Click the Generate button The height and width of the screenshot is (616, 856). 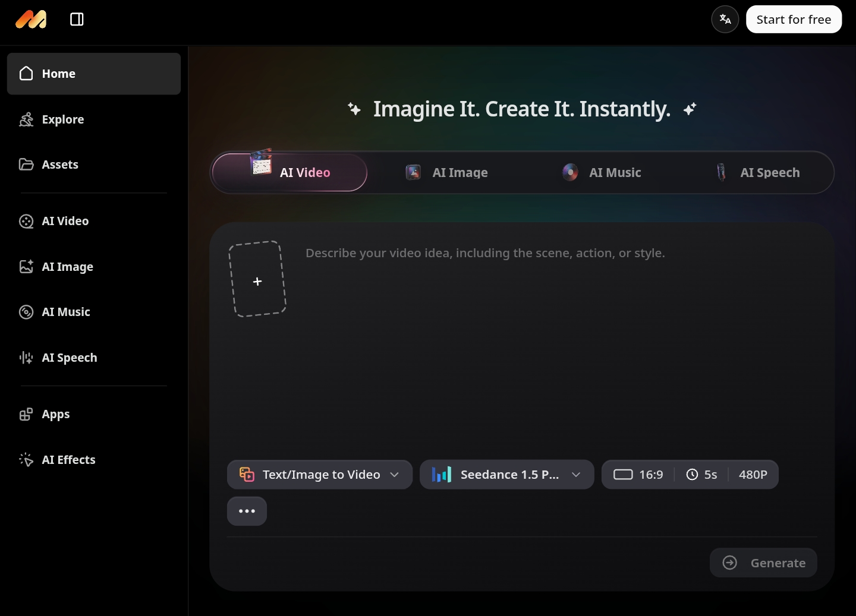tap(763, 563)
